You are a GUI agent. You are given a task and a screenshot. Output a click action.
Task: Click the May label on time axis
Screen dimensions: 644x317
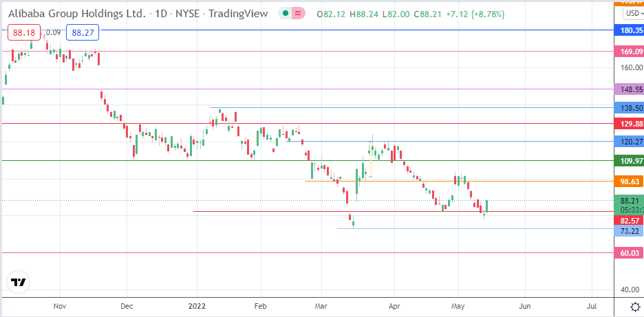(458, 306)
